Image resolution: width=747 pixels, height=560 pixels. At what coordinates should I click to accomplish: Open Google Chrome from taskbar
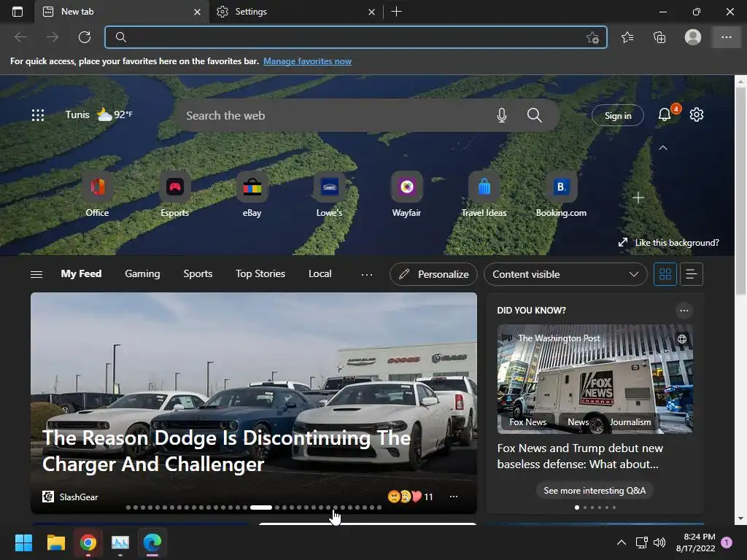[88, 542]
